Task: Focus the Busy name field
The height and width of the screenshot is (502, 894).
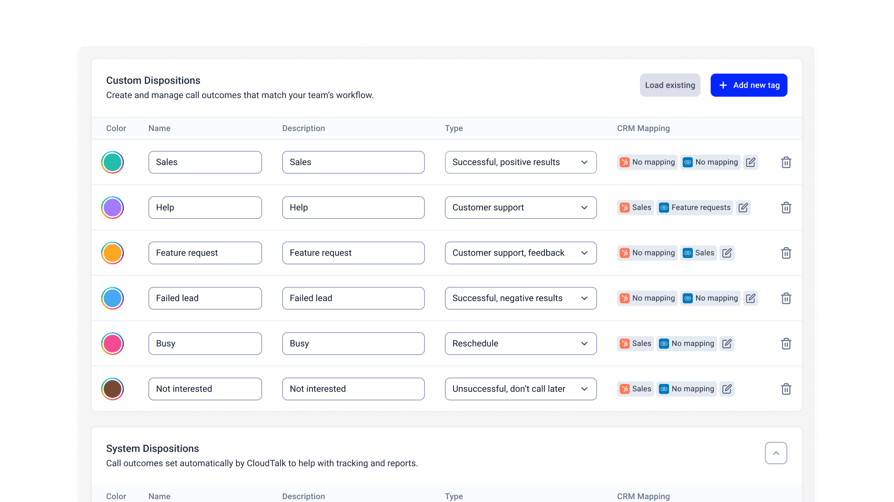Action: click(x=205, y=343)
